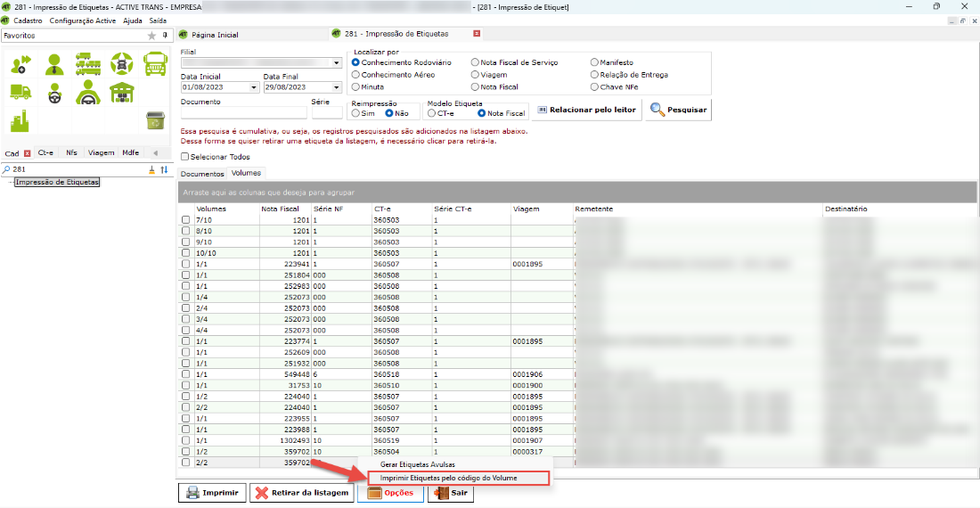Click the sort arrows icon in search box
This screenshot has width=980, height=508.
(164, 169)
